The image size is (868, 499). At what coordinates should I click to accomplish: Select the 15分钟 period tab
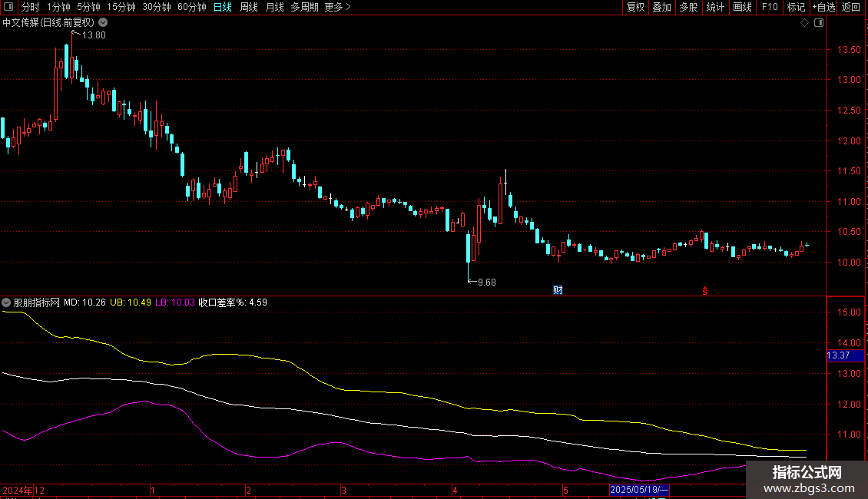point(121,7)
